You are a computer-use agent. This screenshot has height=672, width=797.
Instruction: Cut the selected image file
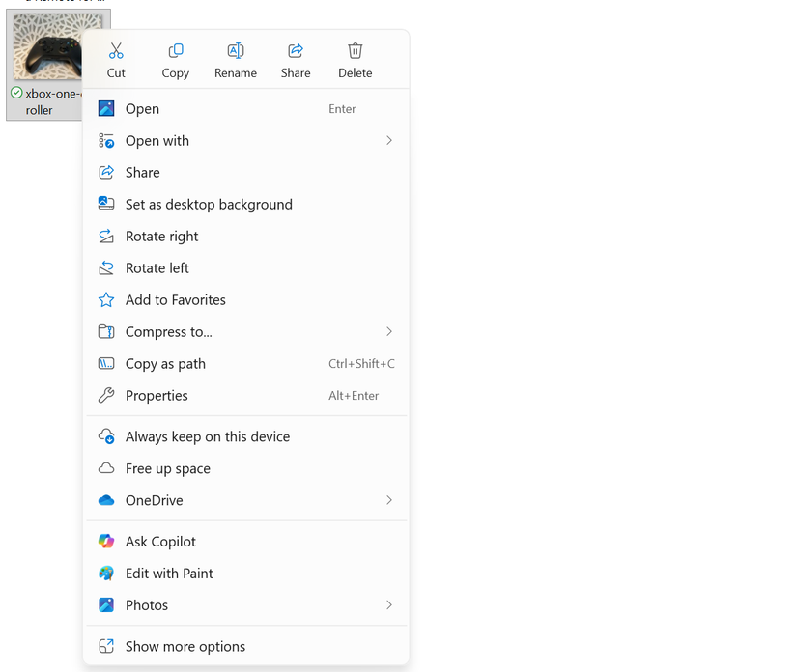(x=116, y=58)
